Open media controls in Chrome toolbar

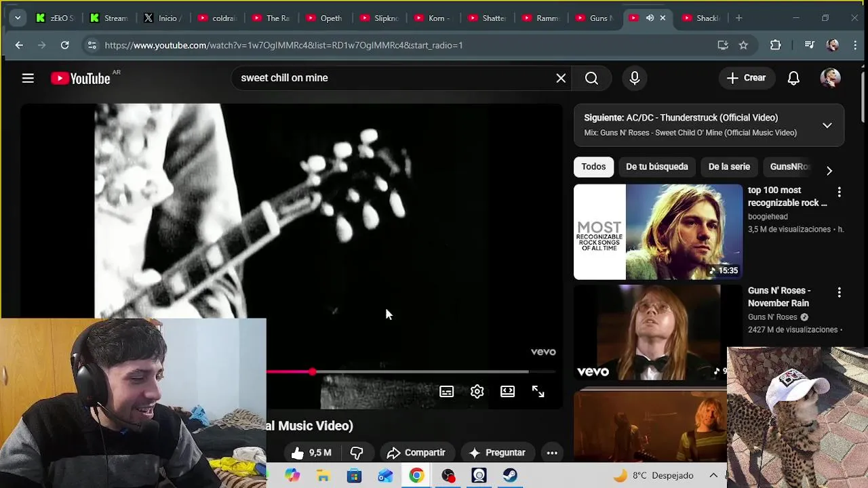tap(809, 45)
